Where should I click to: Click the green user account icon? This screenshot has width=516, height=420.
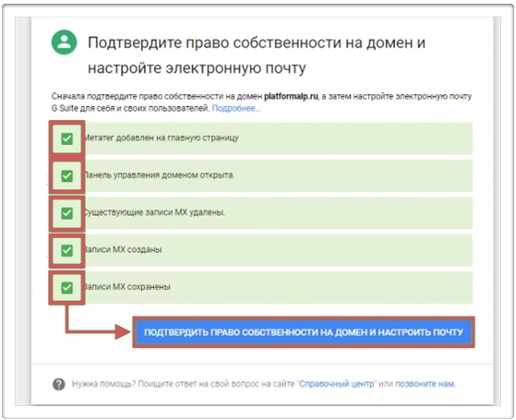pyautogui.click(x=65, y=42)
